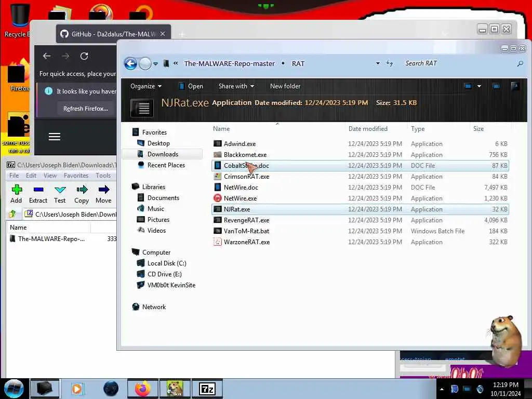The height and width of the screenshot is (399, 532).
Task: Click The-MALWARE-Repo-master breadcrumb segment
Action: [x=229, y=63]
